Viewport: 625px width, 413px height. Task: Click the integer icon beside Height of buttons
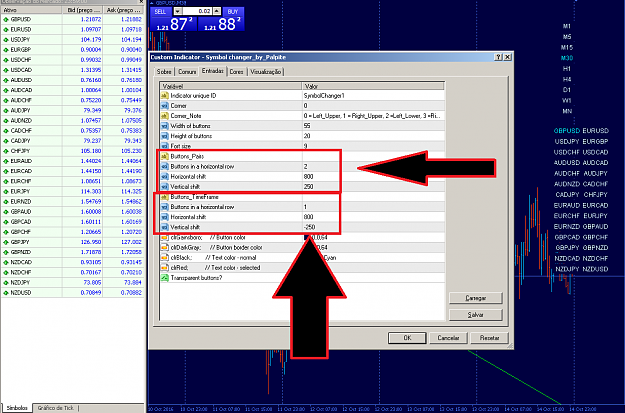pos(165,136)
